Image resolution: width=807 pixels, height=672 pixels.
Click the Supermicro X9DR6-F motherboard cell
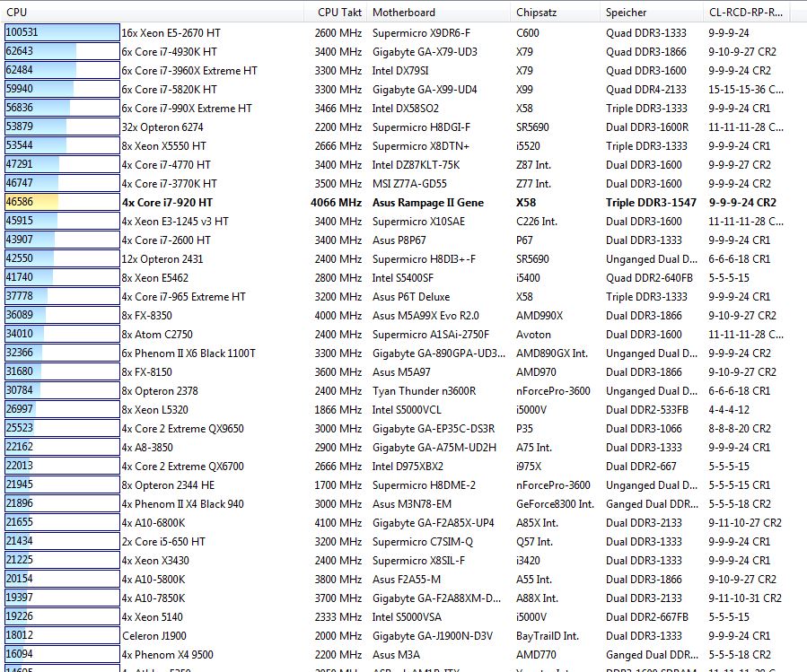[x=421, y=33]
